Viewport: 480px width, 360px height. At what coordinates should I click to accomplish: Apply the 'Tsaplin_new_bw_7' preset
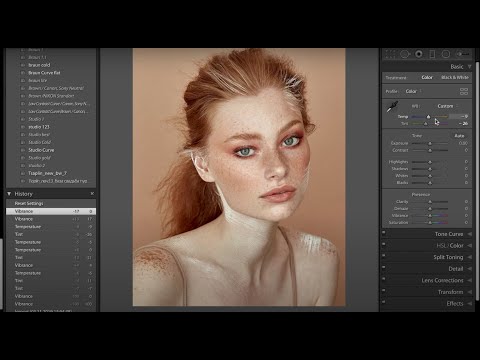click(x=47, y=173)
